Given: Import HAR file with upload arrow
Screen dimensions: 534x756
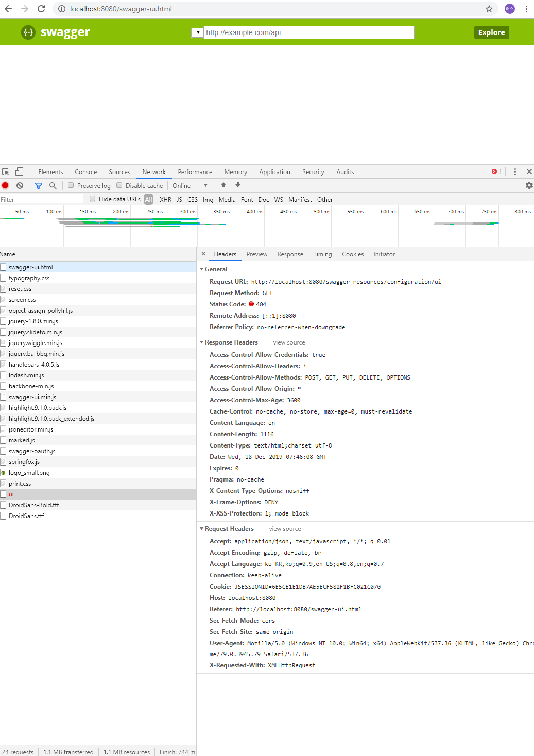Looking at the screenshot, I should tap(223, 185).
